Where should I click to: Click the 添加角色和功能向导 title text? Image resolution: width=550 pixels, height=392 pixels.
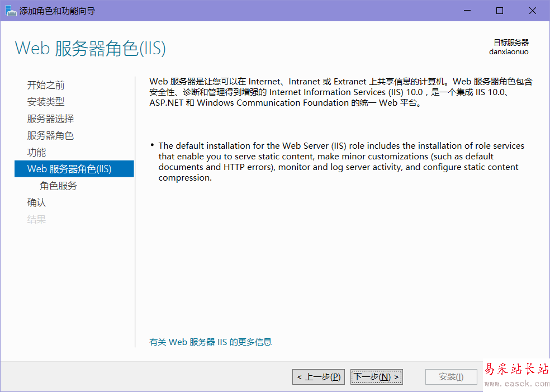(x=57, y=11)
